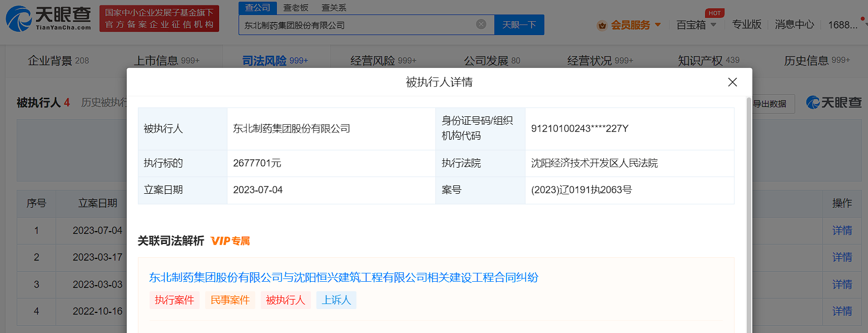Expand the 会员服务 dropdown arrow

click(x=659, y=25)
